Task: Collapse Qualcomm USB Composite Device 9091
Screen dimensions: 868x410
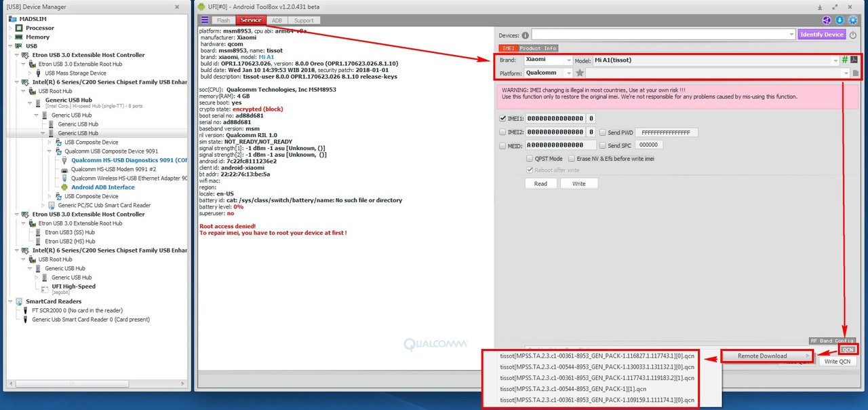Action: (50, 151)
